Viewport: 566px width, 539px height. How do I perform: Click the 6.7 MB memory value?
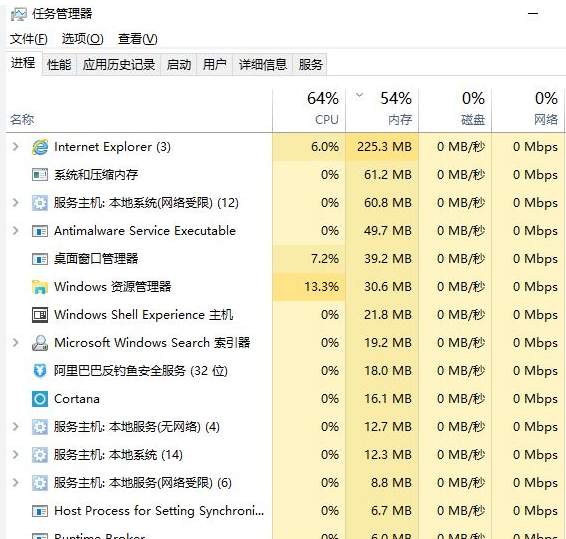tap(391, 511)
